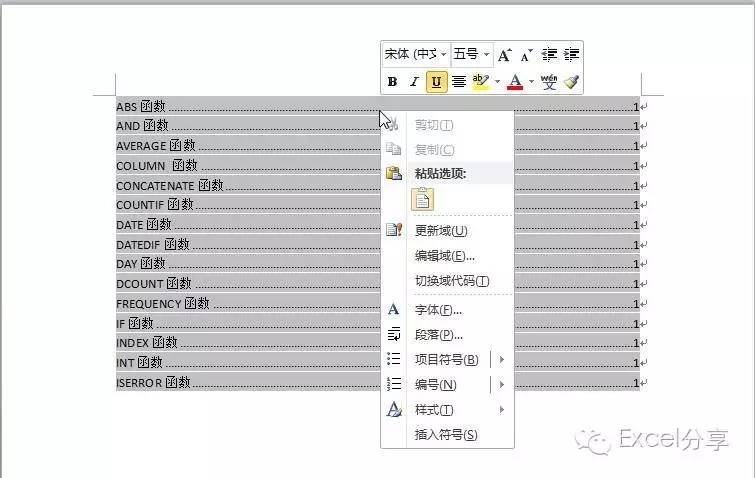Choose 插入符号(S) from context menu
This screenshot has width=755, height=478.
447,435
